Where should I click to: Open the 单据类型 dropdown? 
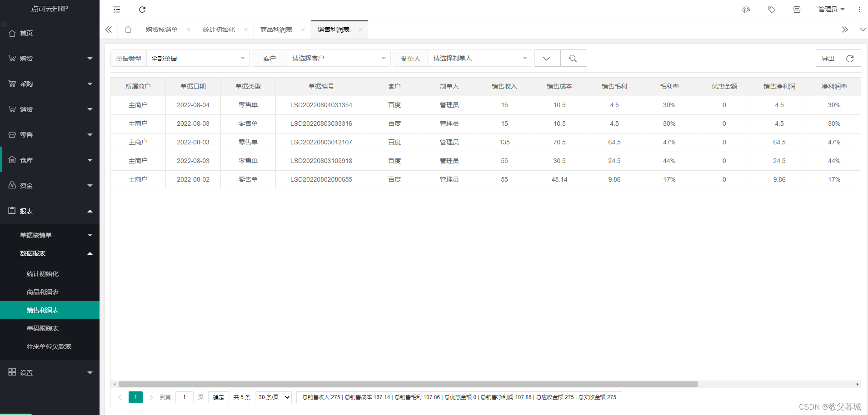click(198, 58)
